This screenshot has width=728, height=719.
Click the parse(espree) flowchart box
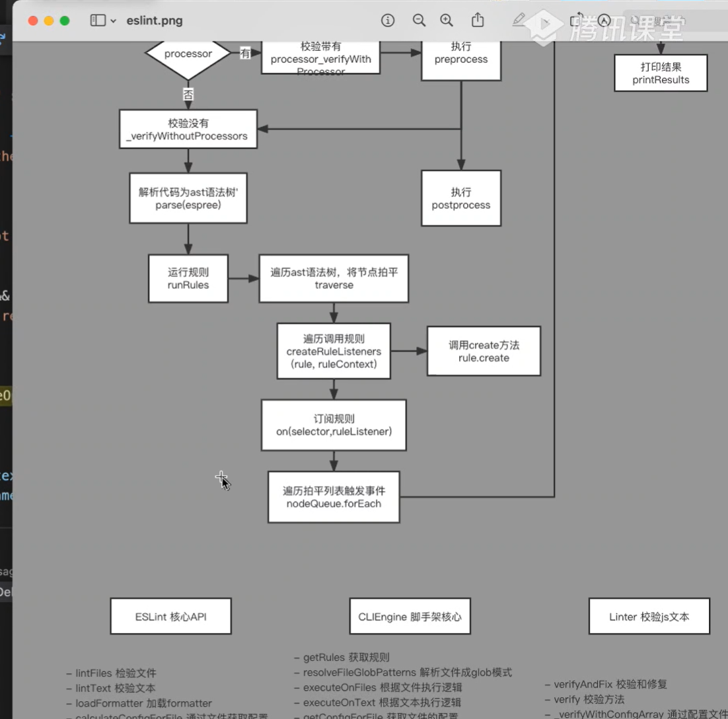click(188, 198)
